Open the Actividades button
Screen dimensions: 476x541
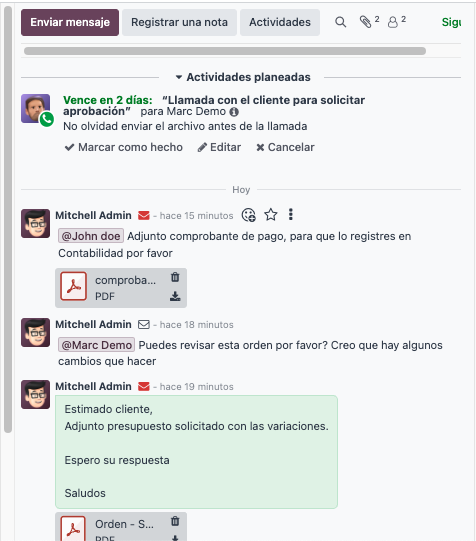[x=280, y=22]
